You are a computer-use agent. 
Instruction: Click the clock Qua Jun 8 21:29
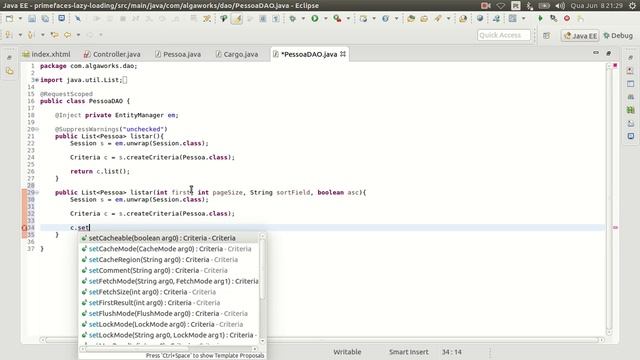point(597,6)
